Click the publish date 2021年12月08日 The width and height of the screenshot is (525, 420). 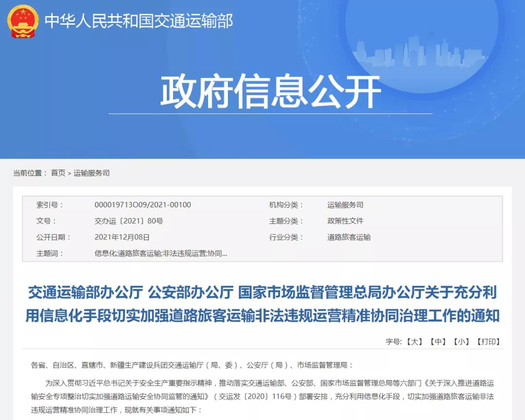click(x=122, y=237)
